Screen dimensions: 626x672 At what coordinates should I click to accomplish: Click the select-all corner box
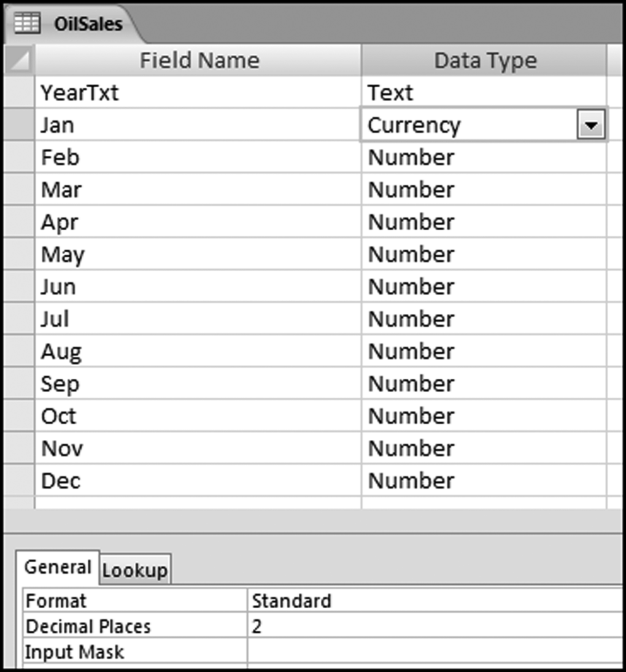coord(20,61)
